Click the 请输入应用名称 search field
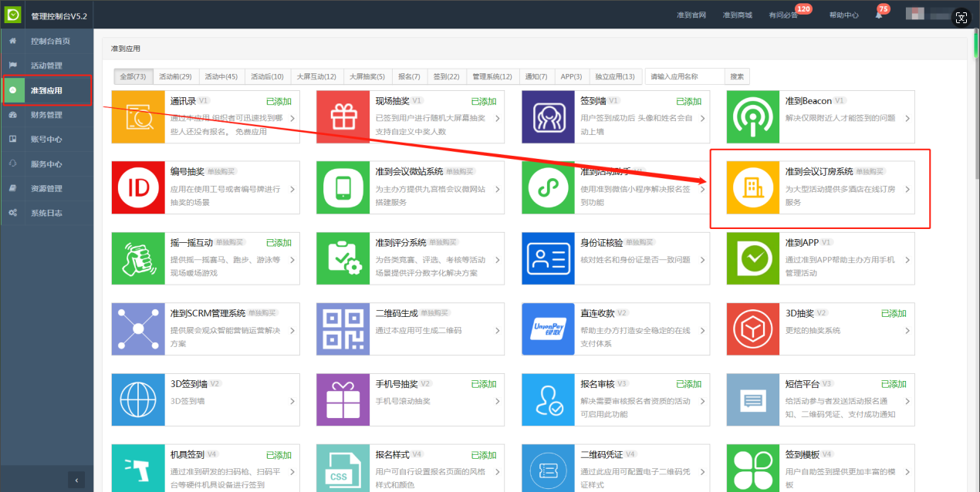The height and width of the screenshot is (492, 980). coord(684,76)
